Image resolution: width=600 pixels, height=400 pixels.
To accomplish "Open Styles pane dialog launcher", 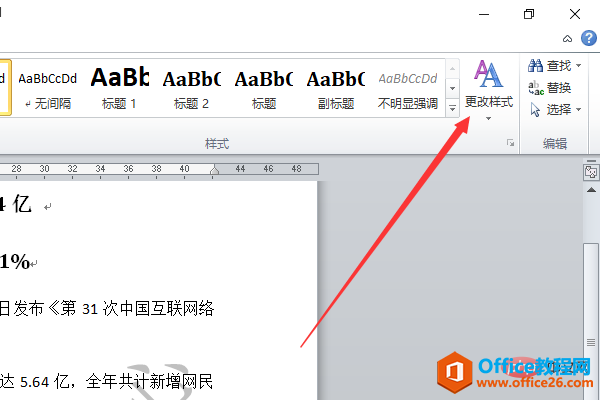I will [510, 143].
